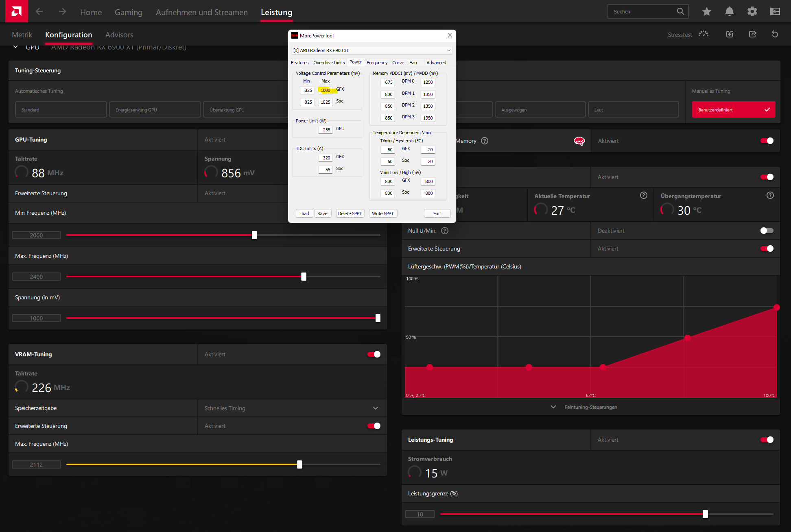The image size is (791, 532).
Task: Open settings gear icon
Action: pyautogui.click(x=752, y=12)
